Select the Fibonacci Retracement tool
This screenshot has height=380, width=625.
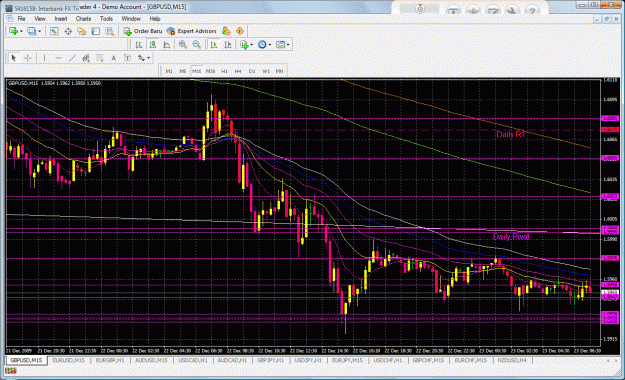click(100, 58)
